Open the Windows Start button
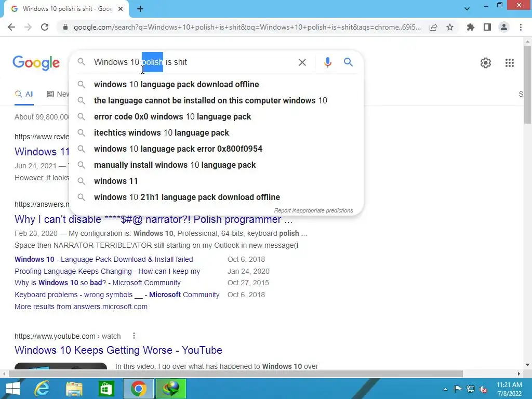Screen dimensions: 532x399 pos(12,389)
